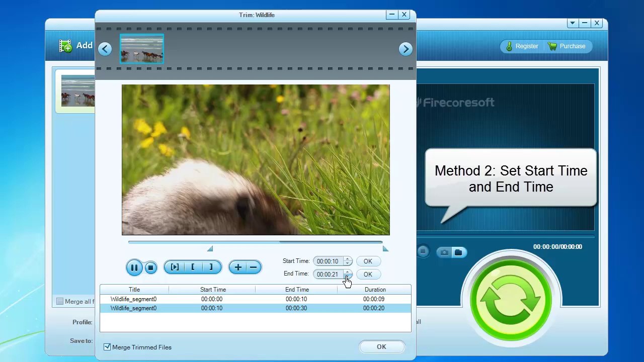Click the Start Time column header
Image resolution: width=644 pixels, height=362 pixels.
pyautogui.click(x=212, y=290)
